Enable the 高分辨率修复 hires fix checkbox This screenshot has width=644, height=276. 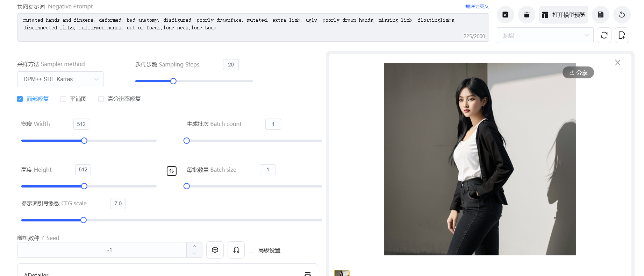(101, 99)
